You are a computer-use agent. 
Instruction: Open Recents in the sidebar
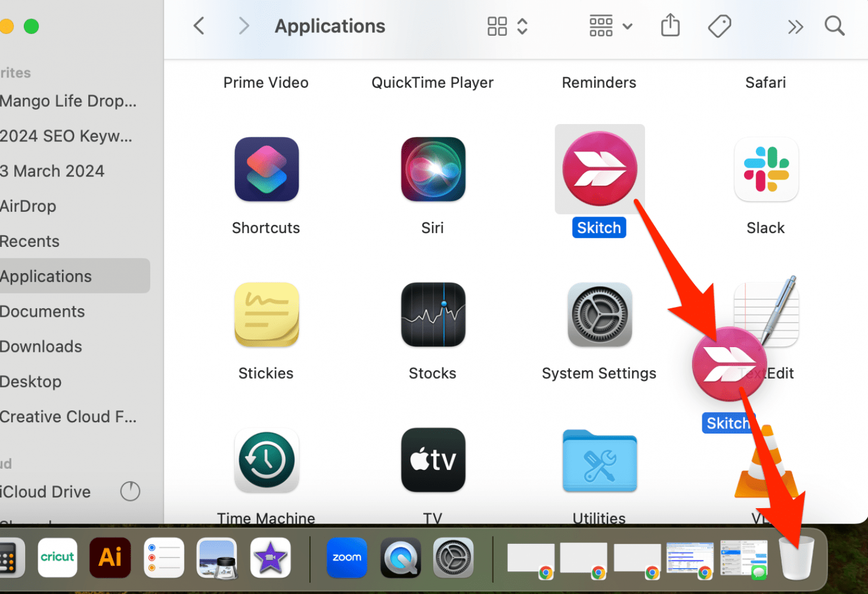(30, 242)
